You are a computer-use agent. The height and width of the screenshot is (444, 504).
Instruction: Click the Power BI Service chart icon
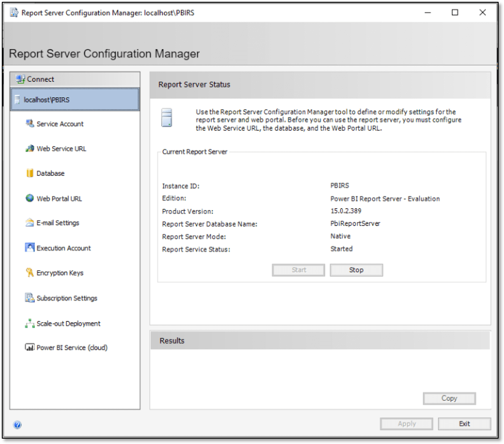[x=30, y=347]
